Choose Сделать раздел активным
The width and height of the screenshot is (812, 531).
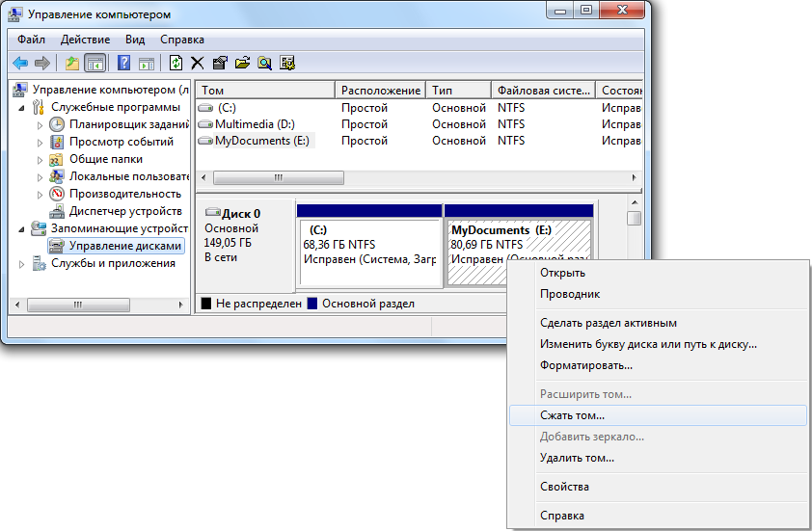click(x=658, y=323)
